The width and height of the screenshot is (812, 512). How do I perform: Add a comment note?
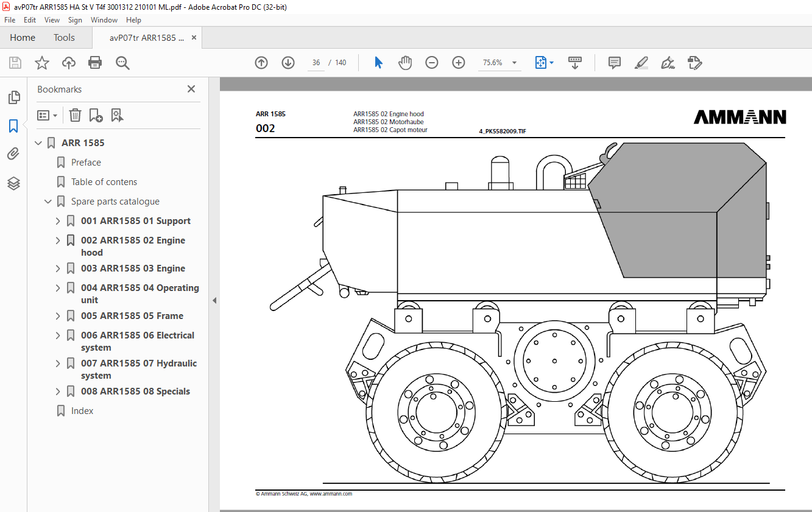click(615, 63)
